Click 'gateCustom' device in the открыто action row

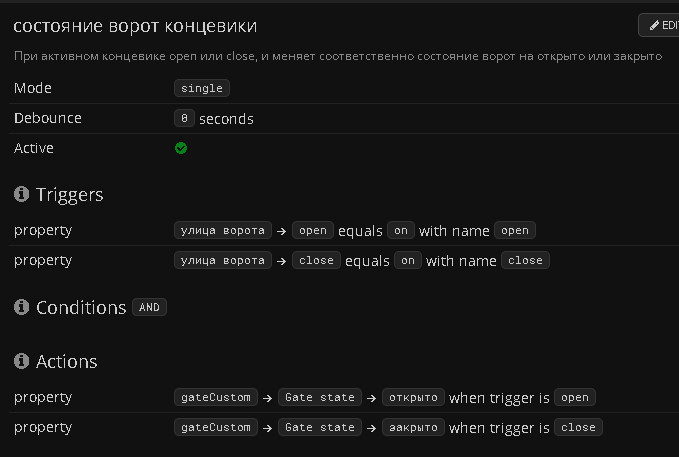click(215, 397)
